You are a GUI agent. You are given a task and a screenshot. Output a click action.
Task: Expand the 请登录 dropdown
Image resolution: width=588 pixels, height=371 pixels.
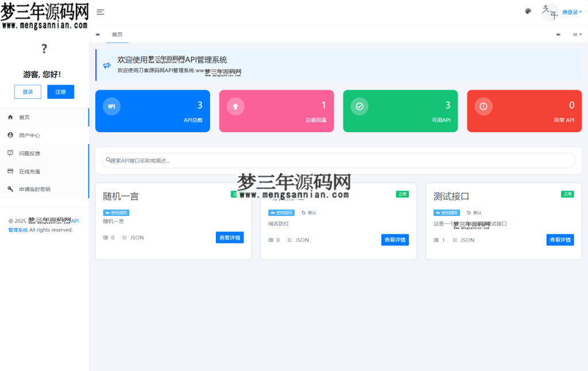pyautogui.click(x=571, y=12)
